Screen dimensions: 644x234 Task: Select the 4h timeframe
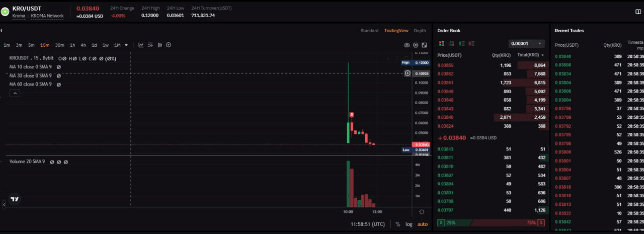tap(84, 45)
